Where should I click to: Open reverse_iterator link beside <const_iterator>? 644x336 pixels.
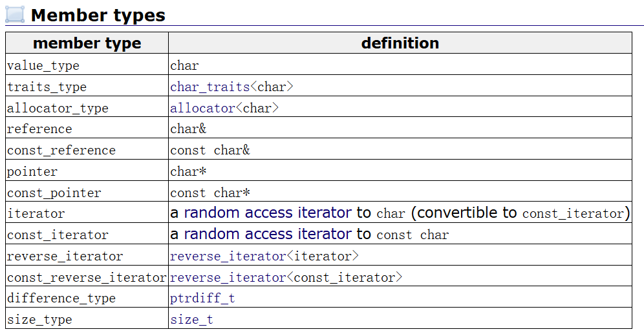coord(228,277)
